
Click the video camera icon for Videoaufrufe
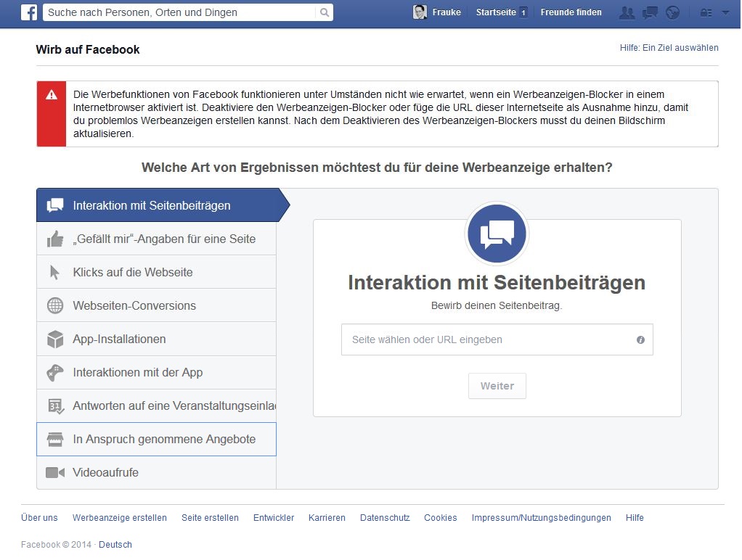tap(55, 472)
